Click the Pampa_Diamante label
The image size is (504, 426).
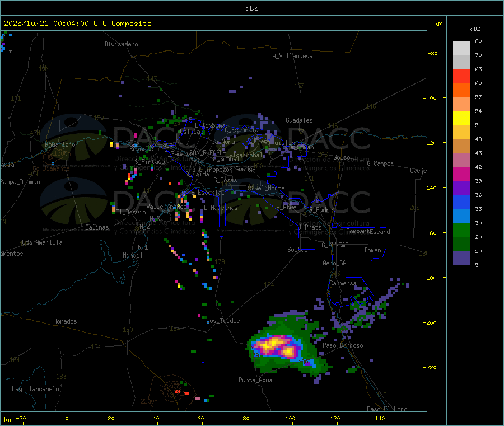(x=24, y=182)
